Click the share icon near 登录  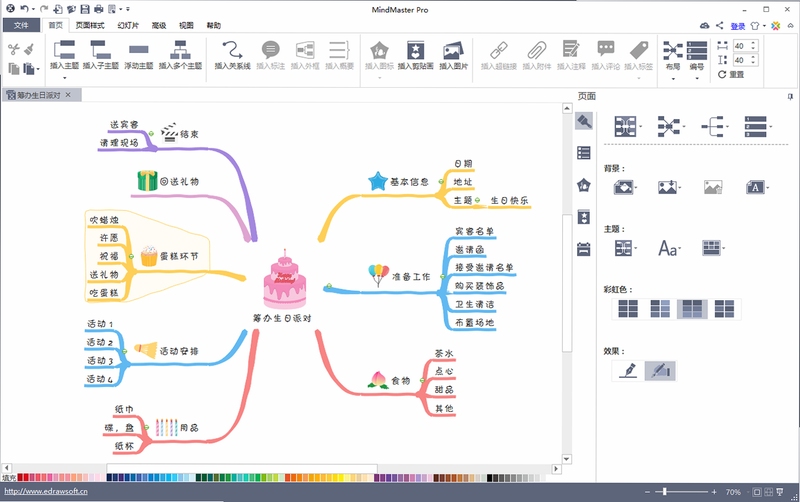[x=719, y=26]
